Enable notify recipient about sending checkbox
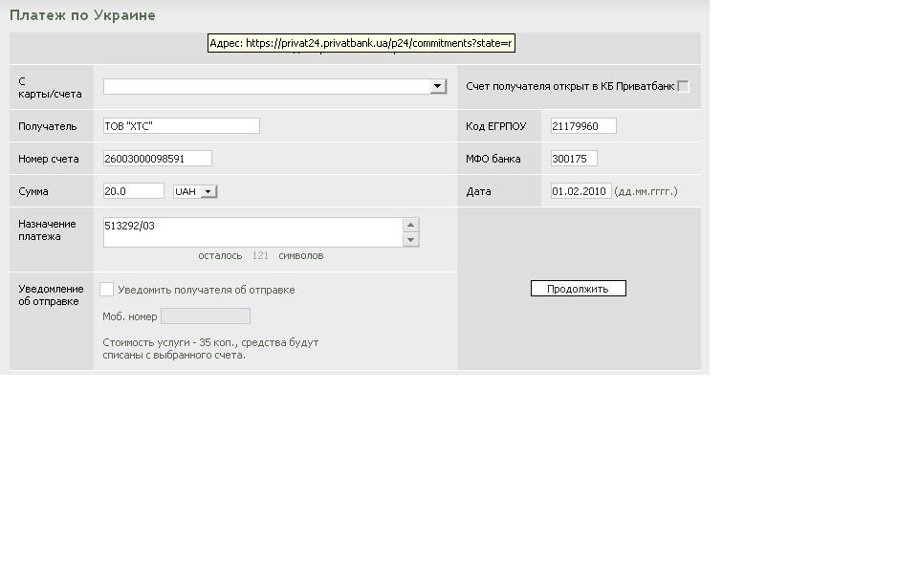 tap(107, 290)
